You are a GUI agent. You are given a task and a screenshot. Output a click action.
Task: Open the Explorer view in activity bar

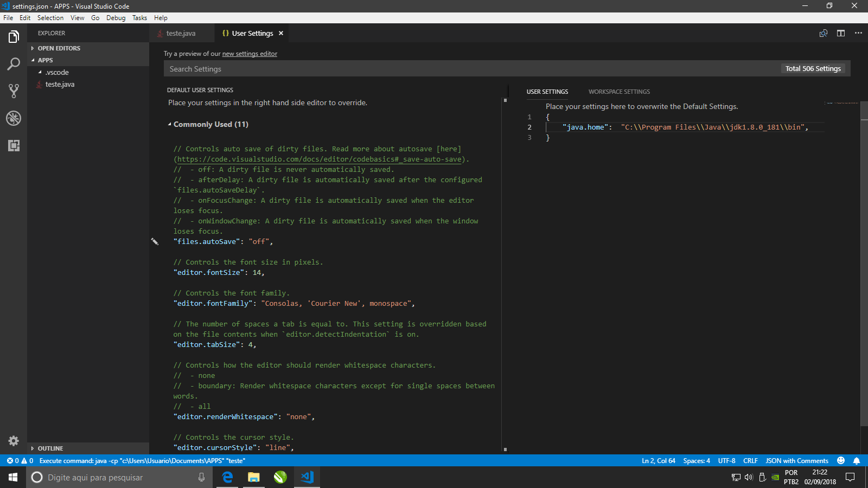click(x=14, y=37)
